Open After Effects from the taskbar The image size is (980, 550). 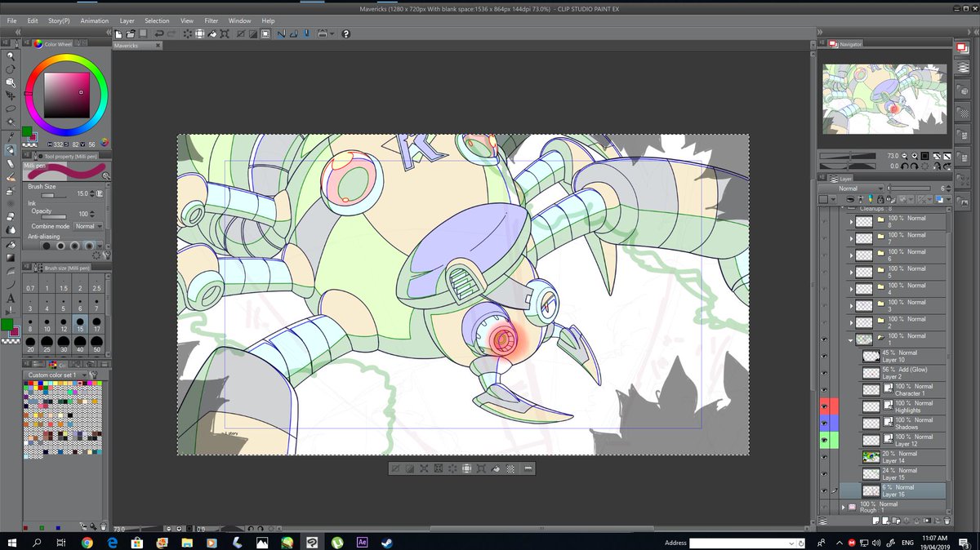click(x=362, y=542)
